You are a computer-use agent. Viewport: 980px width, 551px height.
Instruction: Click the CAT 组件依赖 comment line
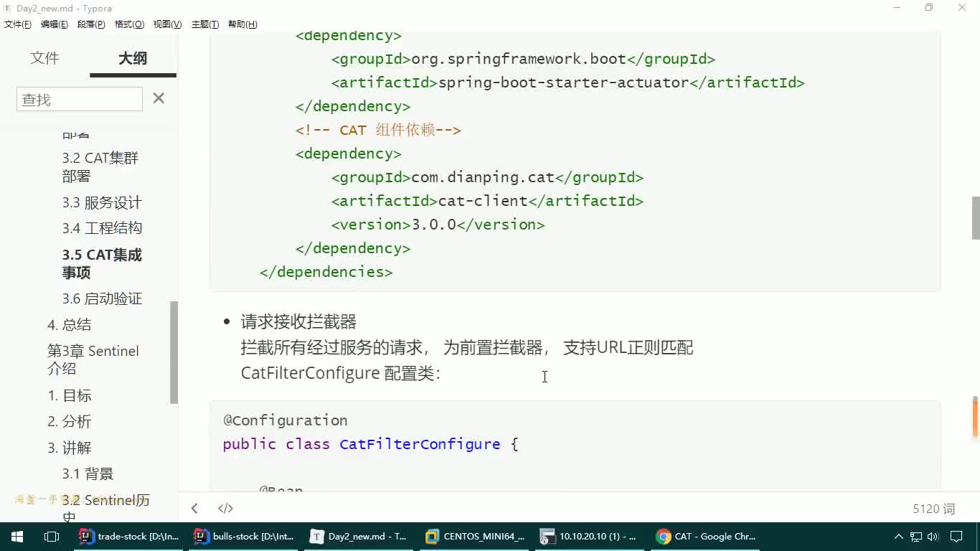pos(378,130)
